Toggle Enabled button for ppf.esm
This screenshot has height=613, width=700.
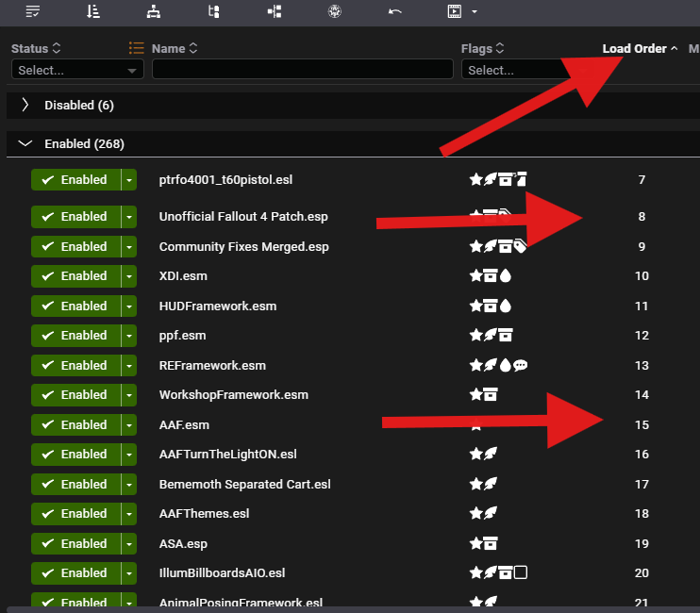click(x=75, y=336)
